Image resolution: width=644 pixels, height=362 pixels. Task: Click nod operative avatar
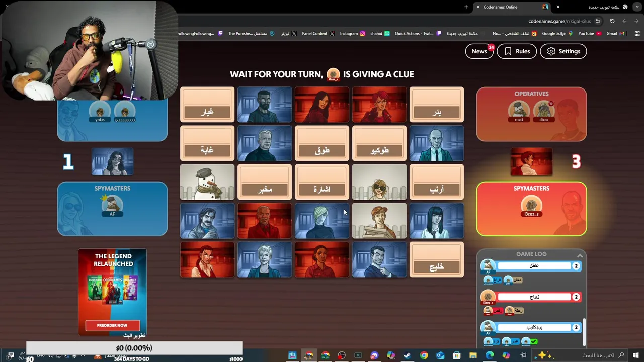(519, 110)
